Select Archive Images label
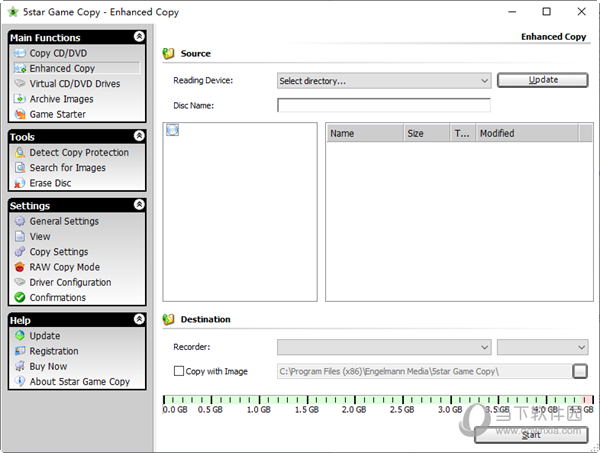The image size is (600, 453). click(x=62, y=99)
